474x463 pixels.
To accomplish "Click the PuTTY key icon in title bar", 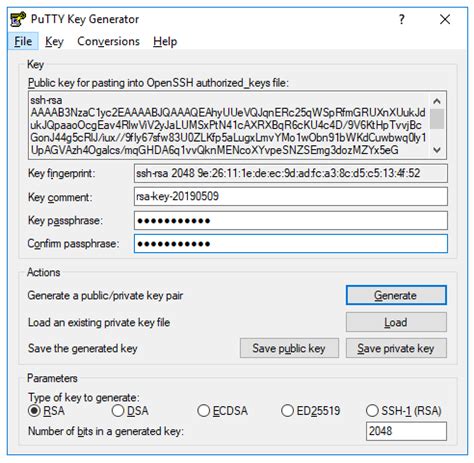I will [x=18, y=19].
